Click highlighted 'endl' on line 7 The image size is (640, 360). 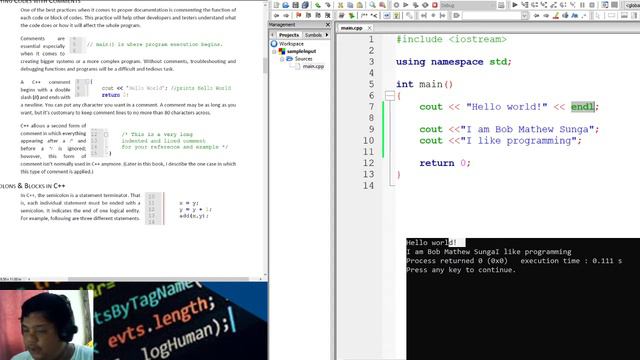point(582,107)
